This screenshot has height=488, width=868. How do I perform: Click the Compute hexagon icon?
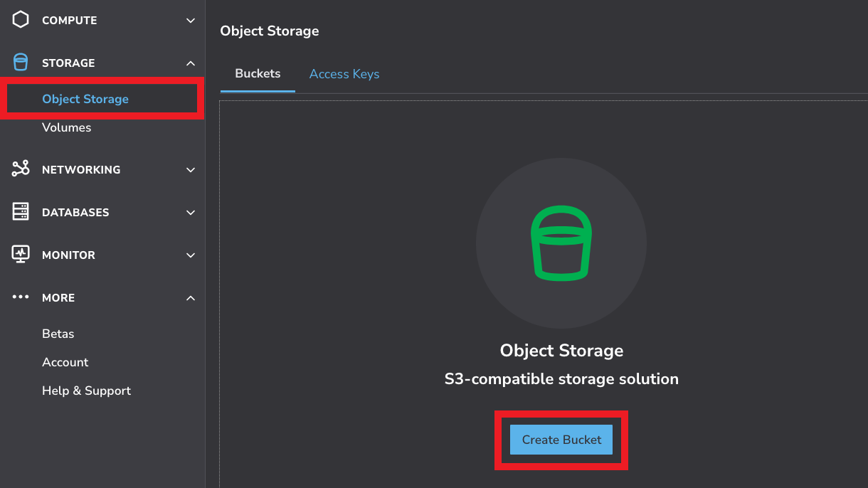point(21,20)
